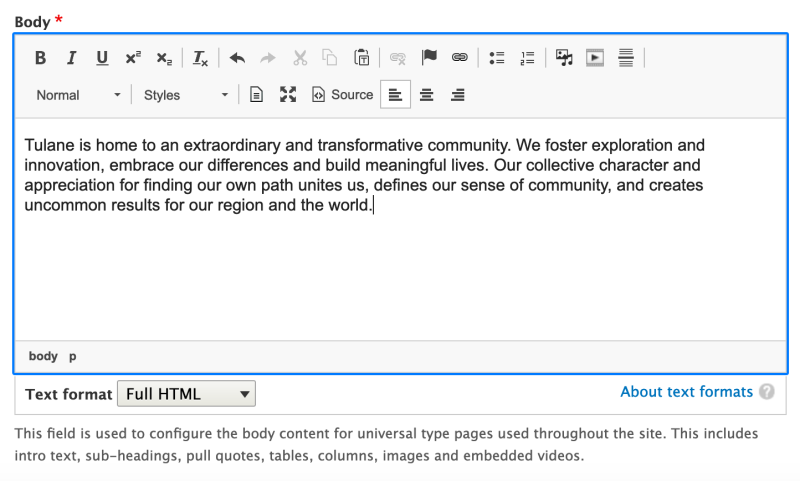Paste as plain text
The height and width of the screenshot is (481, 800).
[361, 58]
